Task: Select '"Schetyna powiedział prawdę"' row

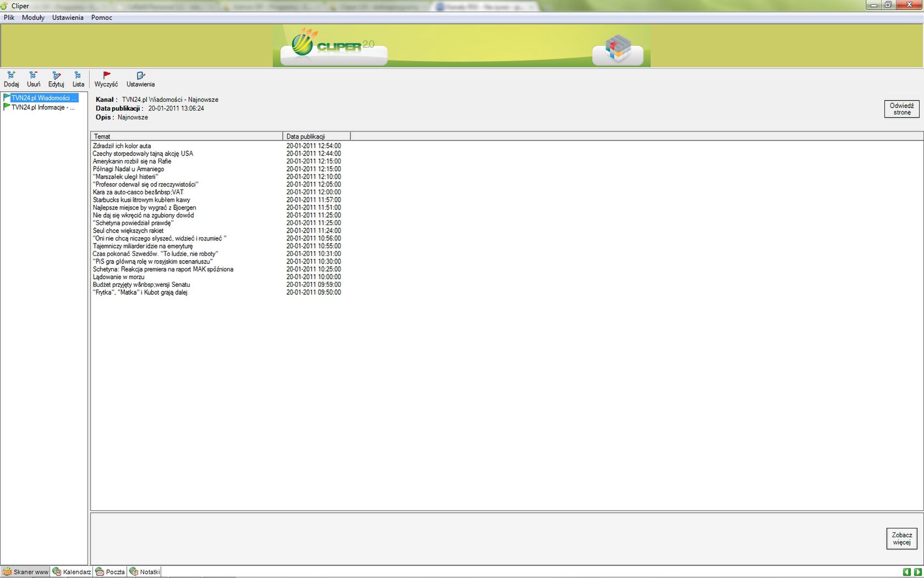Action: 133,223
